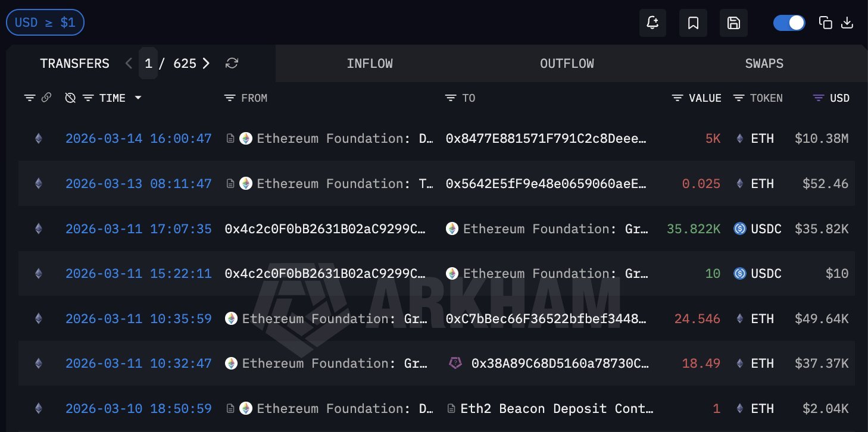Click the timestamp link 2026-03-14 16:00:47
Screen dimensions: 868x432
coord(138,138)
